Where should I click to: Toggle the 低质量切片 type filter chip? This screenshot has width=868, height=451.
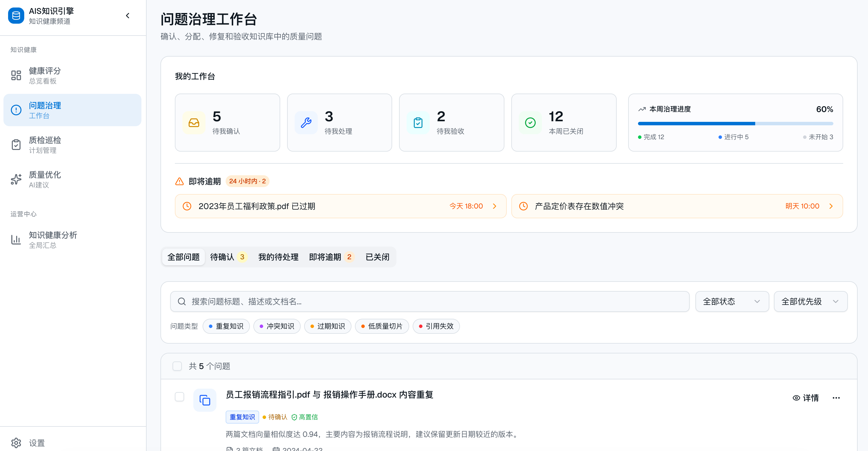[382, 326]
